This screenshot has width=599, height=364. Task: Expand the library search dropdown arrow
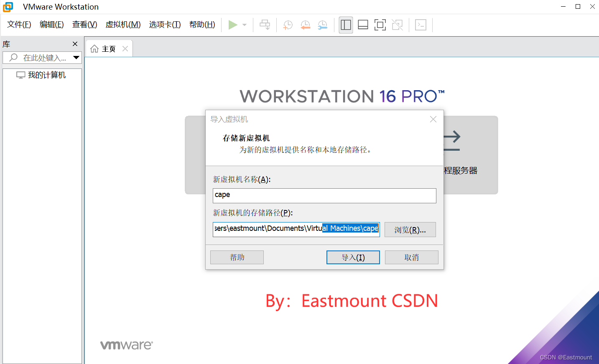tap(76, 58)
